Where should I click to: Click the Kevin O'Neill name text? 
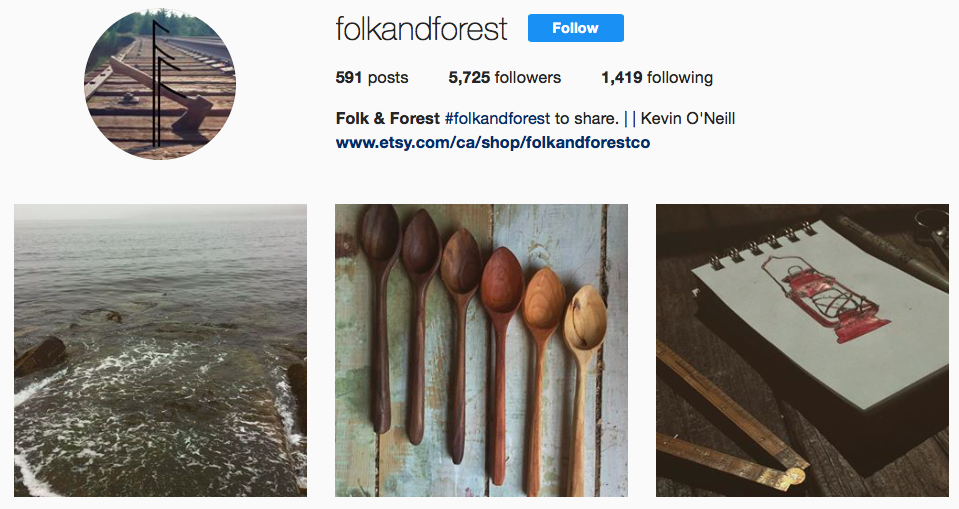687,118
